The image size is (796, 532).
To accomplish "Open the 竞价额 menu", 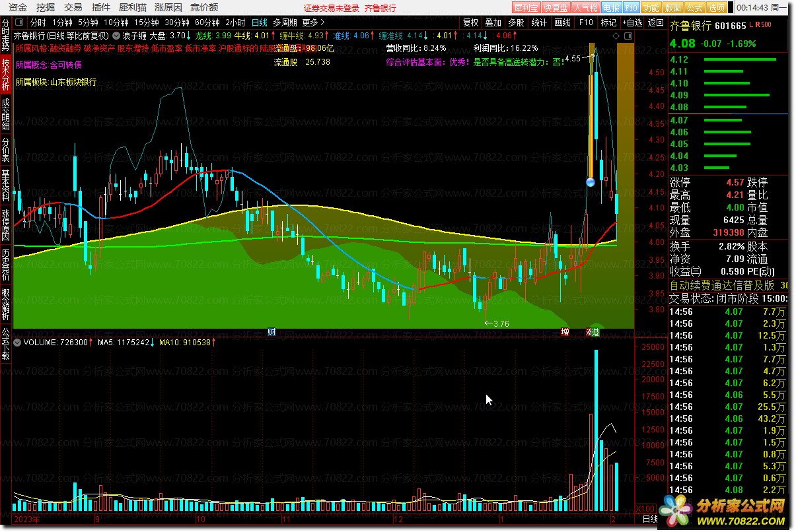I will [x=203, y=7].
